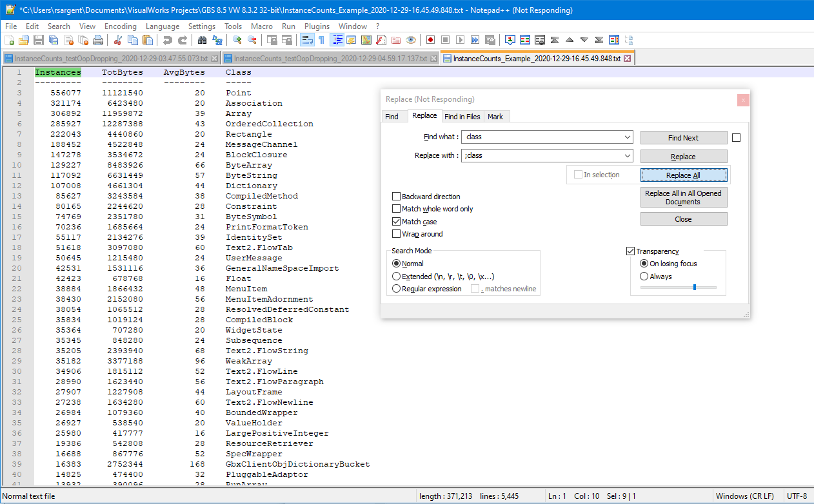Start macro recording
The height and width of the screenshot is (504, 814).
click(x=431, y=39)
